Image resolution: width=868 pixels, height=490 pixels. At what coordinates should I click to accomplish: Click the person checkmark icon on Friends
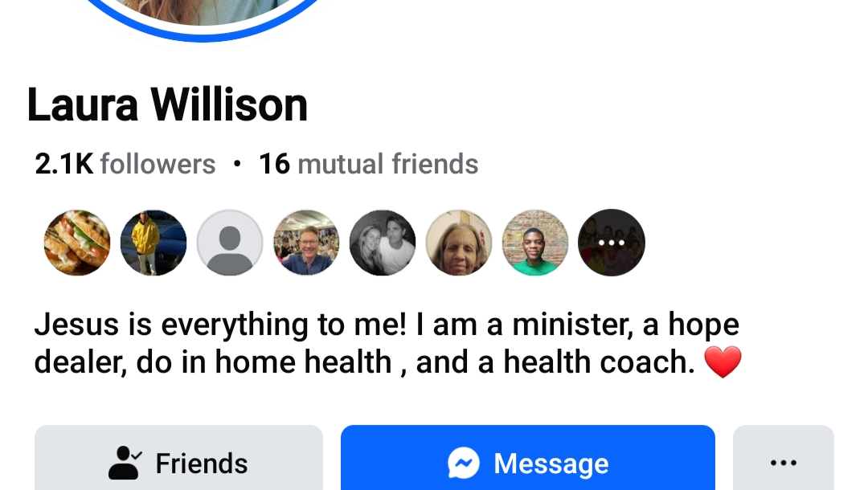pyautogui.click(x=125, y=463)
